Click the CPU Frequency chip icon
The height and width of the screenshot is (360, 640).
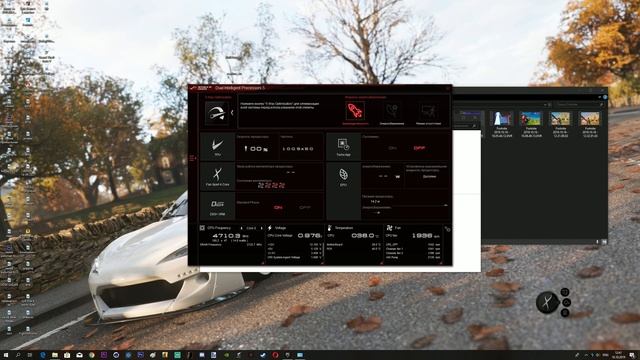coord(202,228)
